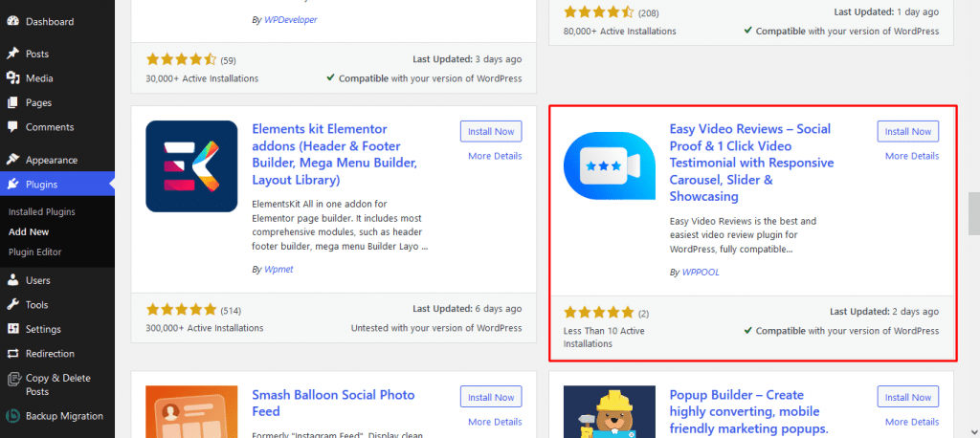980x438 pixels.
Task: Click the page vertical scrollbar thumb
Action: point(973,214)
